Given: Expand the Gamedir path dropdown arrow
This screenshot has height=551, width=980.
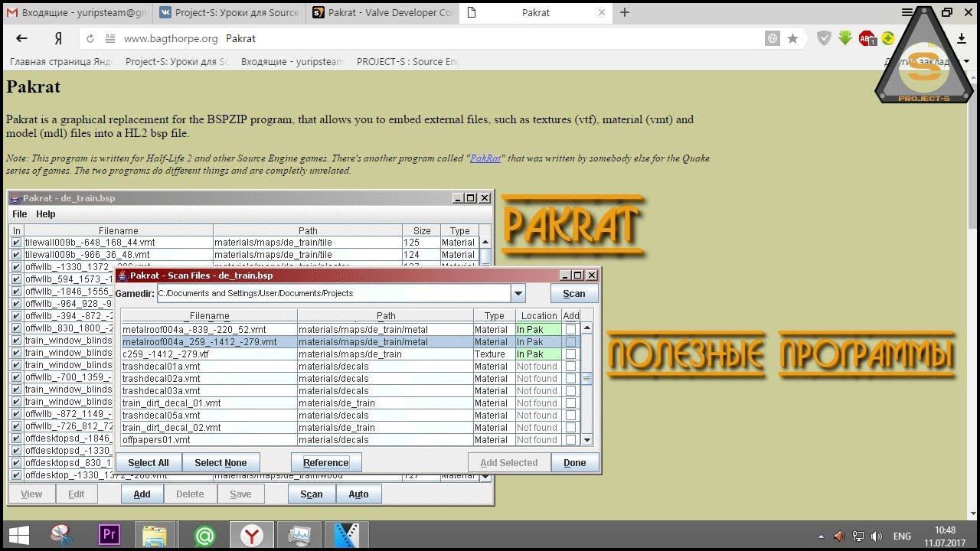Looking at the screenshot, I should [x=518, y=293].
